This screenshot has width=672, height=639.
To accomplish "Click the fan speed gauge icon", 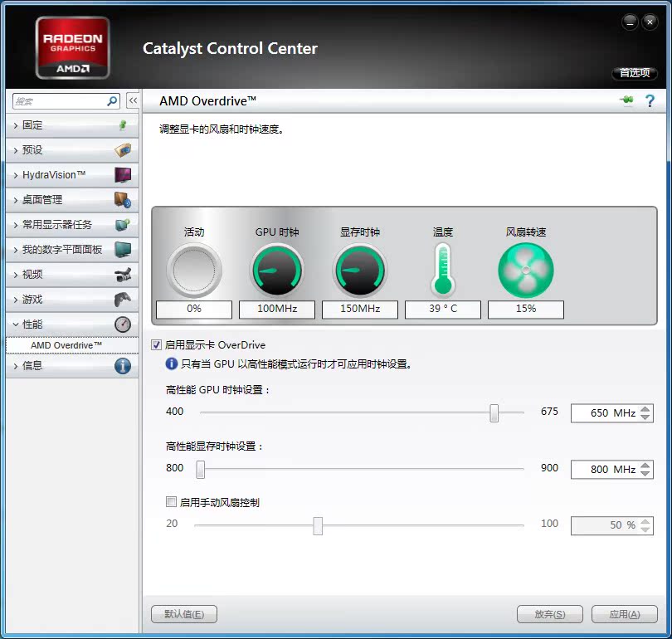I will pyautogui.click(x=525, y=271).
